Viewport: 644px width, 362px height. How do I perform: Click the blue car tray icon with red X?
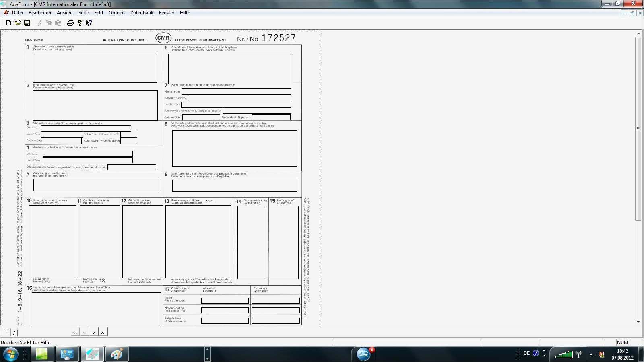coord(364,354)
